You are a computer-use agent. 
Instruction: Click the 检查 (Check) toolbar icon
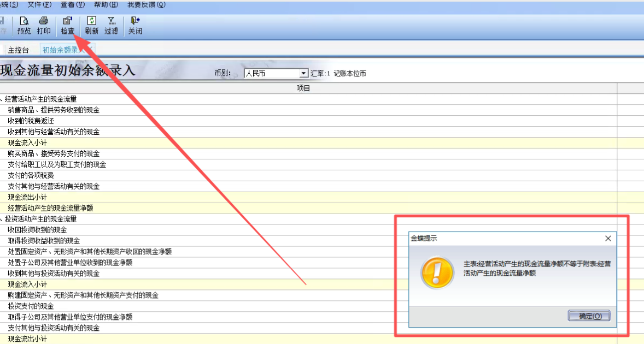coord(68,26)
